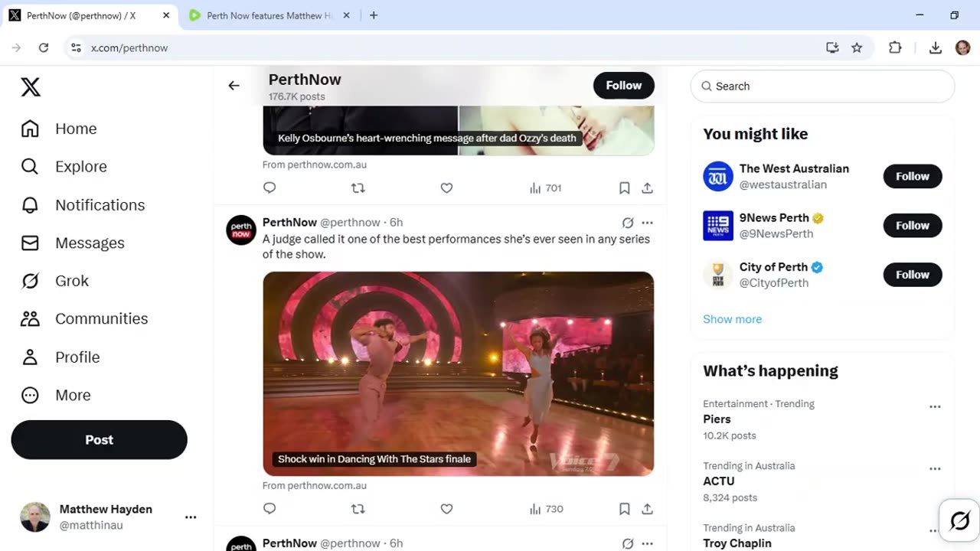Open the Piers trending topic
The height and width of the screenshot is (551, 980).
[717, 419]
